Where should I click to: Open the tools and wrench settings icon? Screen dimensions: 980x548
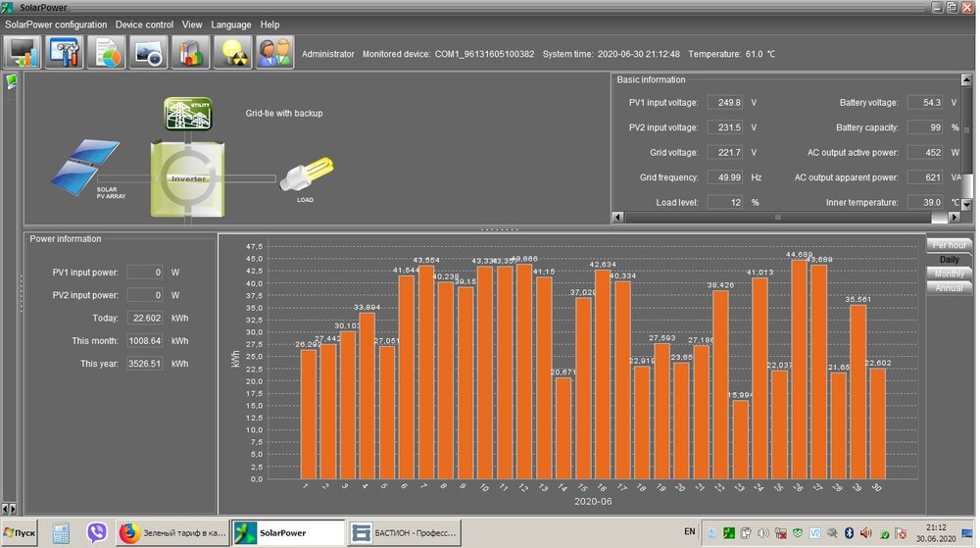tap(65, 53)
